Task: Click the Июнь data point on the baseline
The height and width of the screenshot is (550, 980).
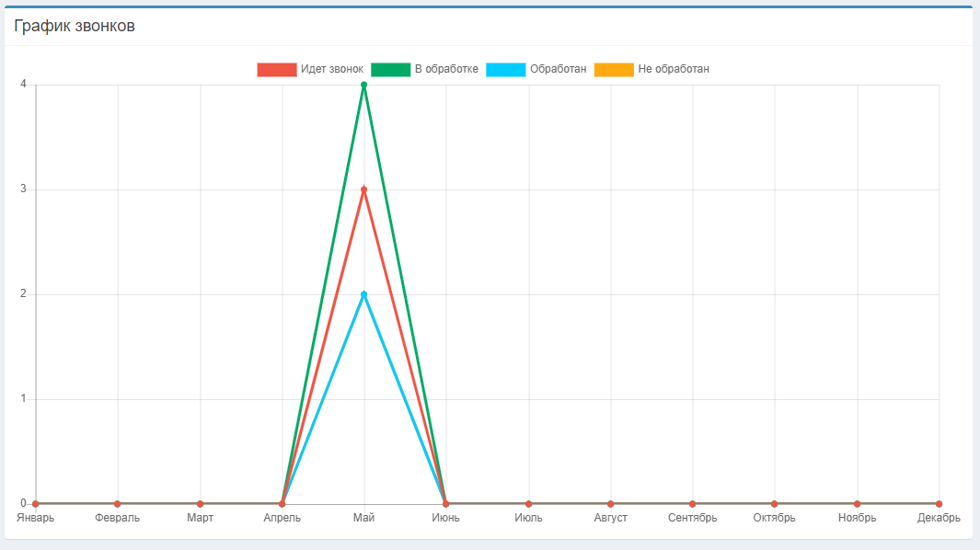Action: (x=446, y=504)
